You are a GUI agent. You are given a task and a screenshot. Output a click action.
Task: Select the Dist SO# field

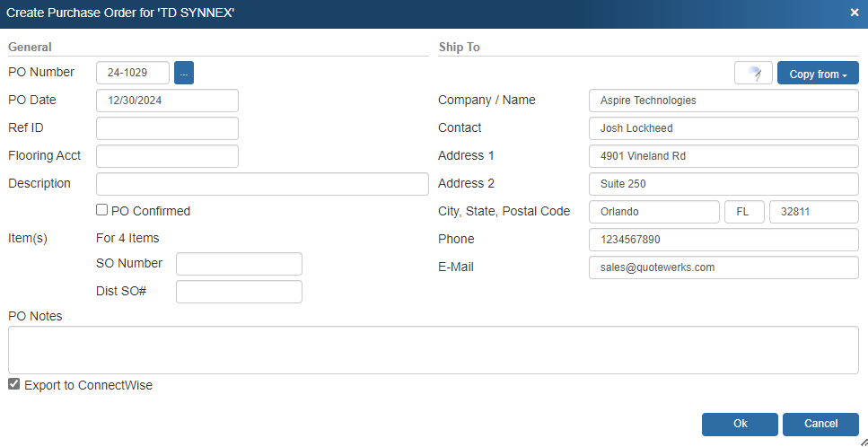pos(239,292)
